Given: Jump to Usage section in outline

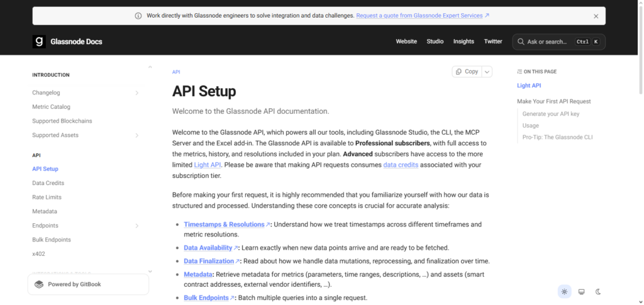Looking at the screenshot, I should point(531,126).
